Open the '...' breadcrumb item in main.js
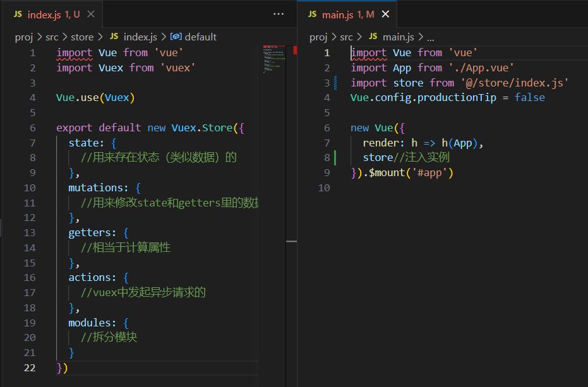This screenshot has height=387, width=588. click(431, 38)
